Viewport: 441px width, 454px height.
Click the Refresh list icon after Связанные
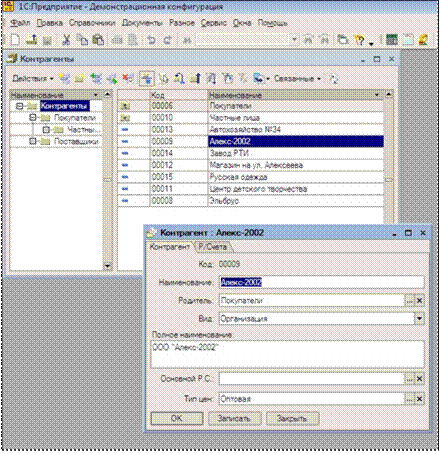click(x=333, y=79)
